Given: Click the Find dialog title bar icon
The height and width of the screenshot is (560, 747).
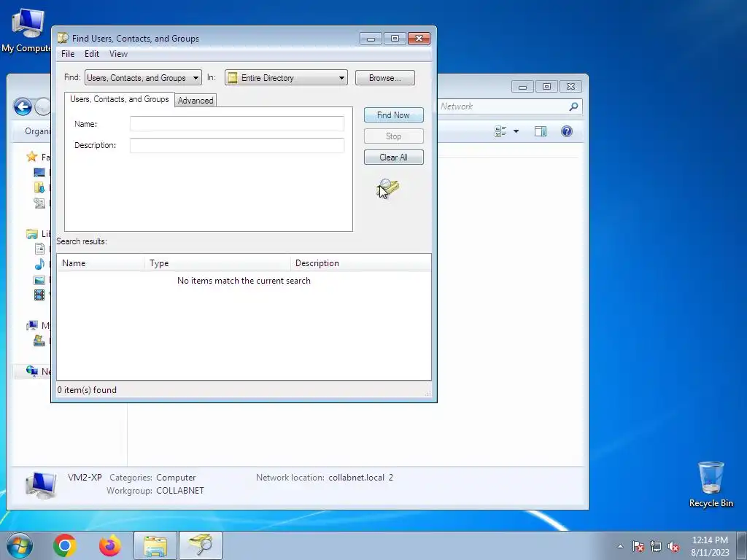Looking at the screenshot, I should pyautogui.click(x=63, y=38).
